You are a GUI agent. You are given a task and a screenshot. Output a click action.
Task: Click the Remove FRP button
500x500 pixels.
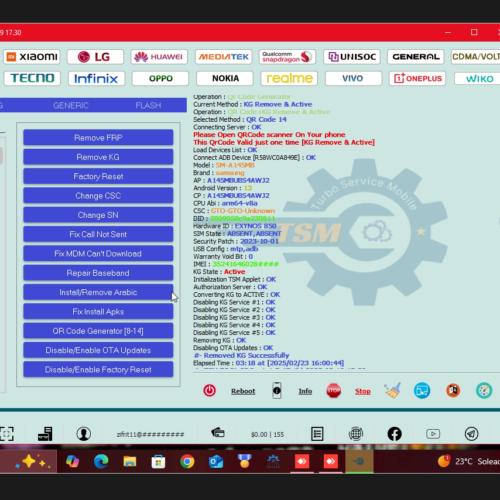tap(98, 137)
